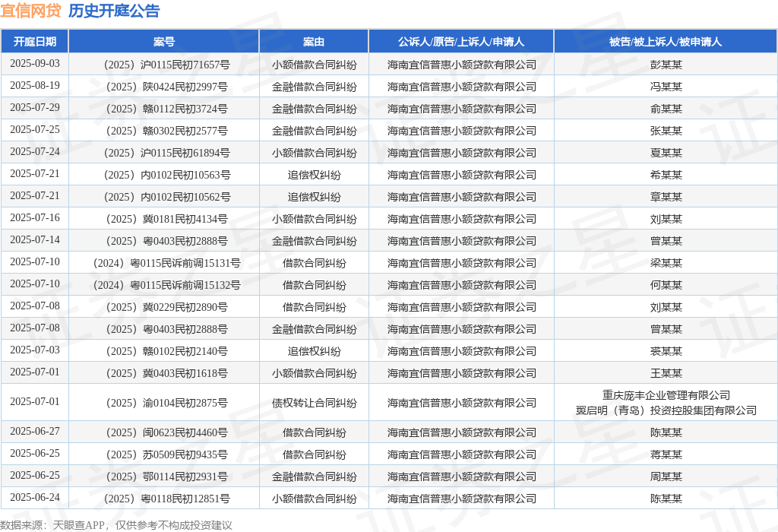778x532 pixels.
Task: Select the 公诉人/原告/上诉人/申请人 column header
Action: [461, 42]
